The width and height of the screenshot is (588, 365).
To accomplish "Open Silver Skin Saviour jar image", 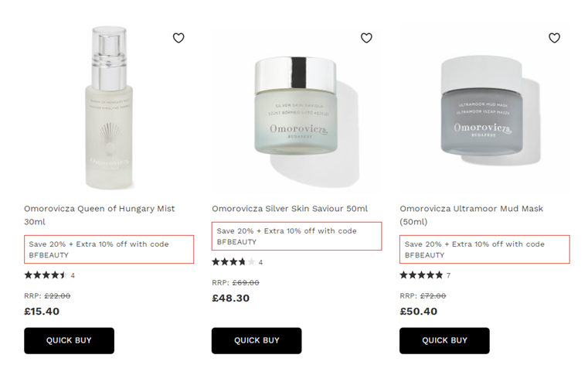I will (297, 107).
